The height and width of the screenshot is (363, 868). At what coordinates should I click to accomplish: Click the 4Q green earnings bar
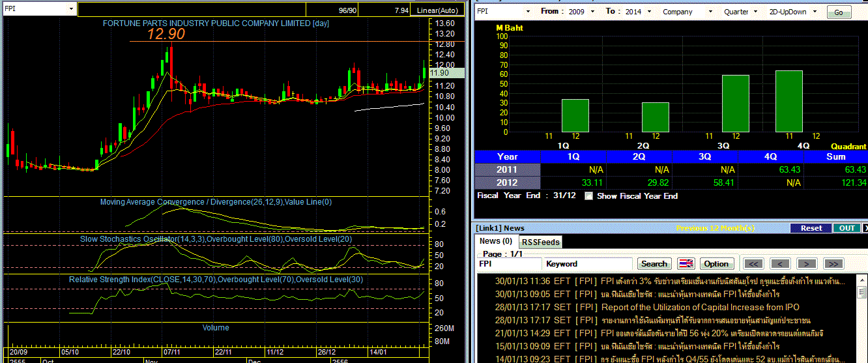tap(789, 101)
